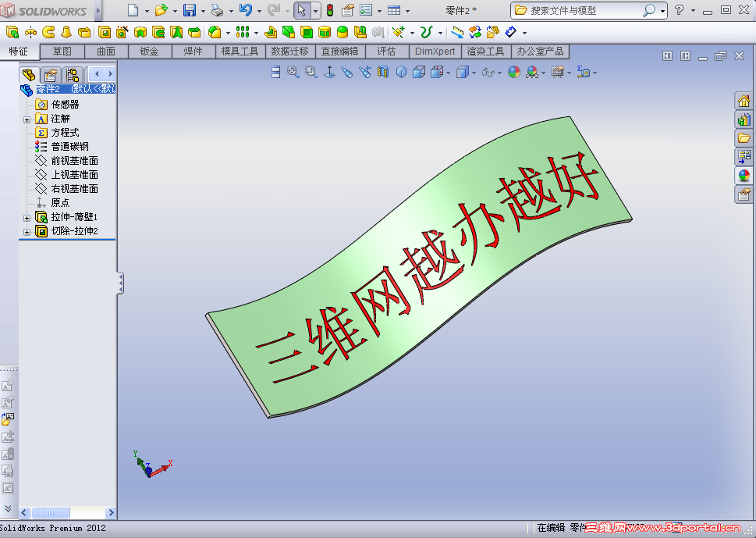Expand the 注解 tree node
This screenshot has height=538, width=756.
tap(27, 119)
